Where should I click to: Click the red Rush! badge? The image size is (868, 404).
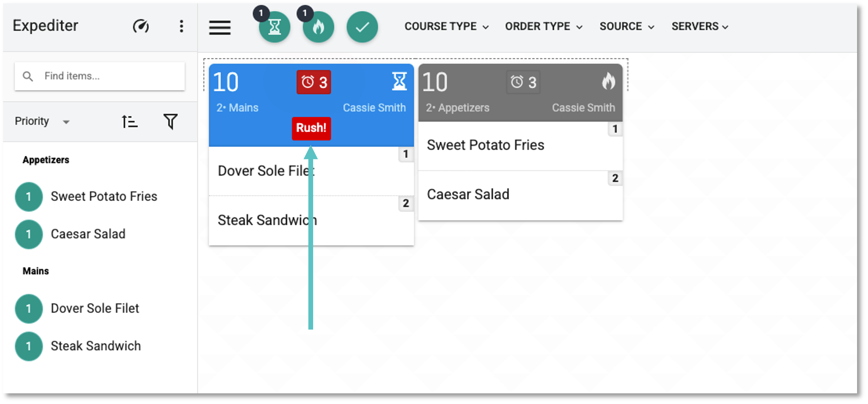(311, 128)
